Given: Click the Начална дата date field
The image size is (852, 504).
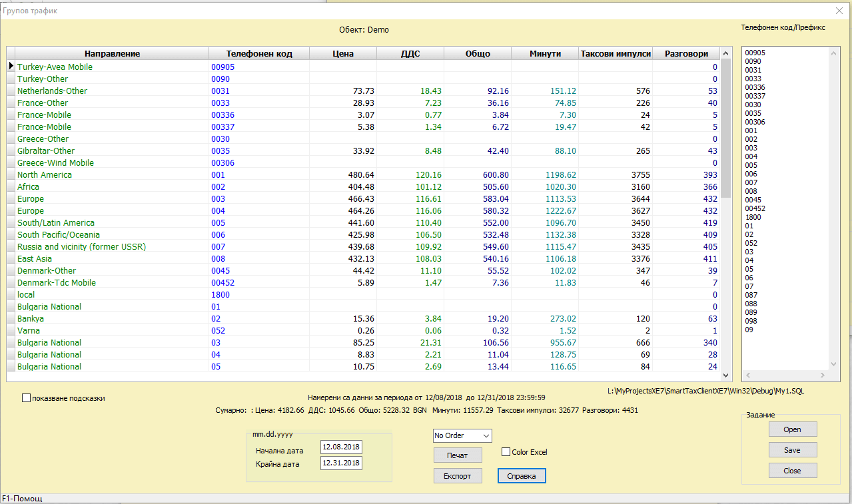Looking at the screenshot, I should [x=341, y=446].
